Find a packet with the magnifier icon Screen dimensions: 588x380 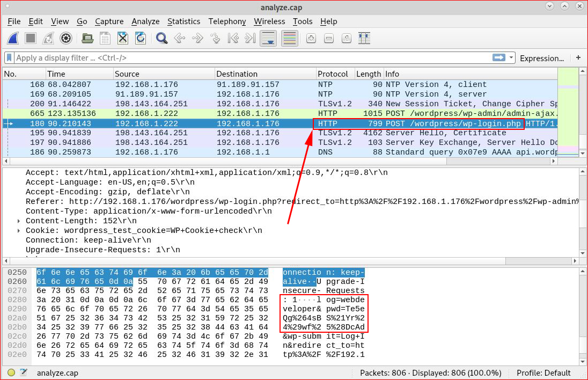(x=161, y=38)
